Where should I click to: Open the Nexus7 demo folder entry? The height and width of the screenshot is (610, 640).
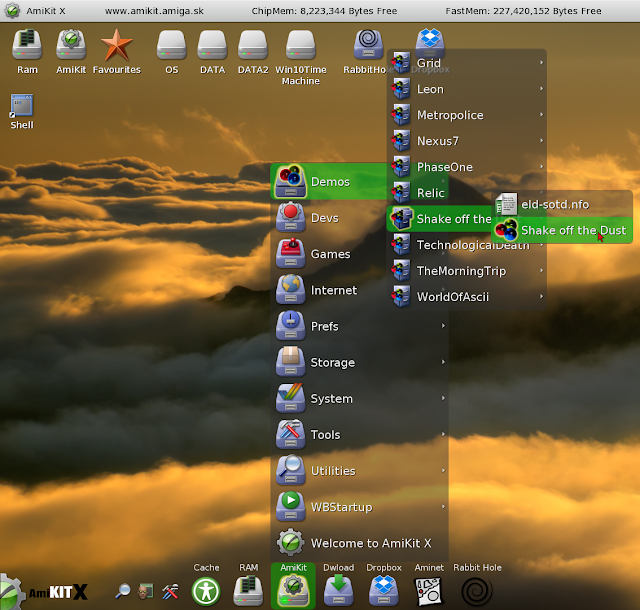[x=467, y=141]
